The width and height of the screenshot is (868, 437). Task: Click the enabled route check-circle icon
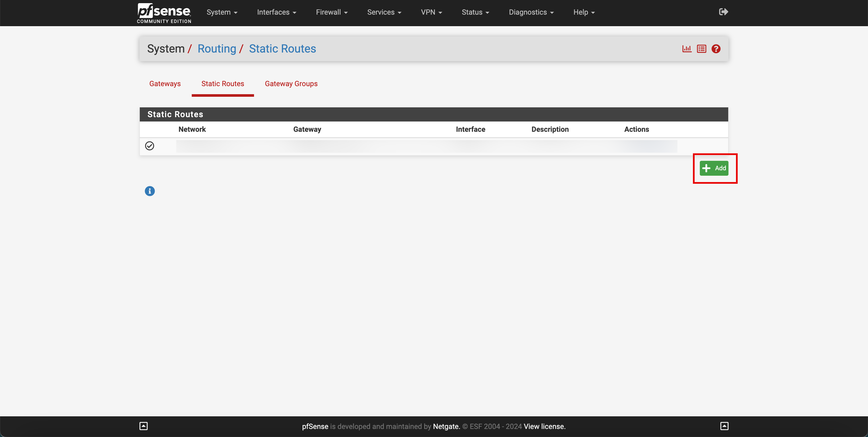point(150,146)
